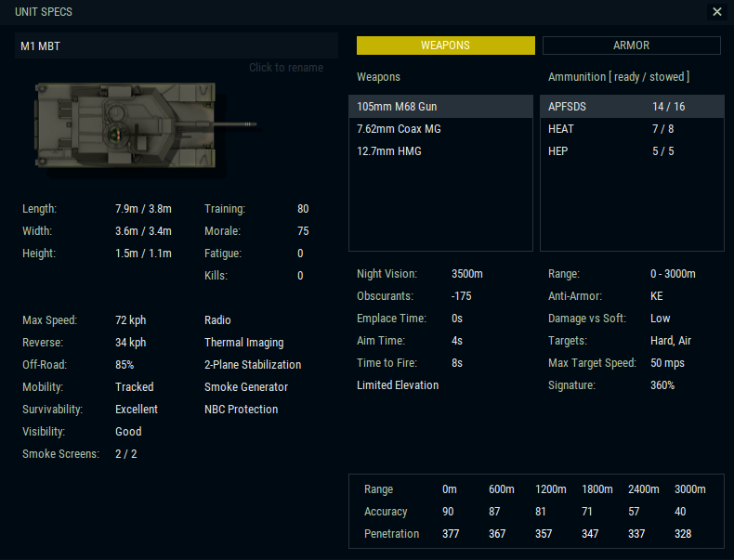Click the Emplace Time value 0s
734x560 pixels.
click(457, 319)
